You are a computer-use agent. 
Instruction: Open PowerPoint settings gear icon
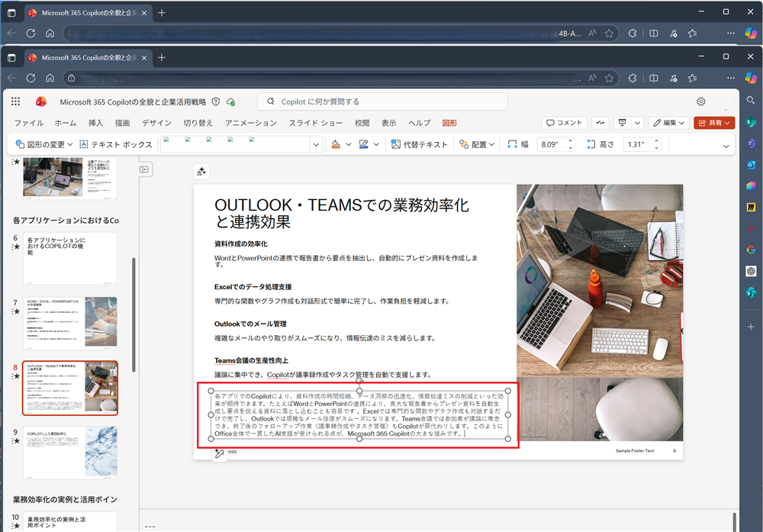pyautogui.click(x=700, y=102)
